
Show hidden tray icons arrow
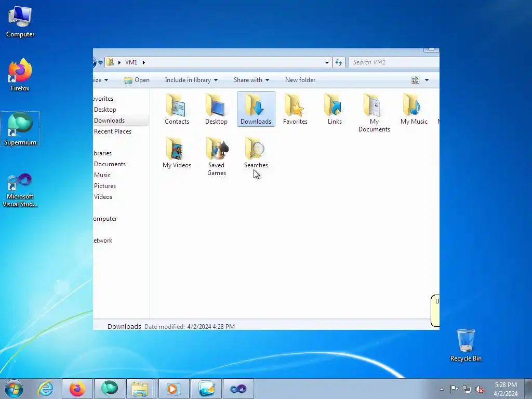442,389
